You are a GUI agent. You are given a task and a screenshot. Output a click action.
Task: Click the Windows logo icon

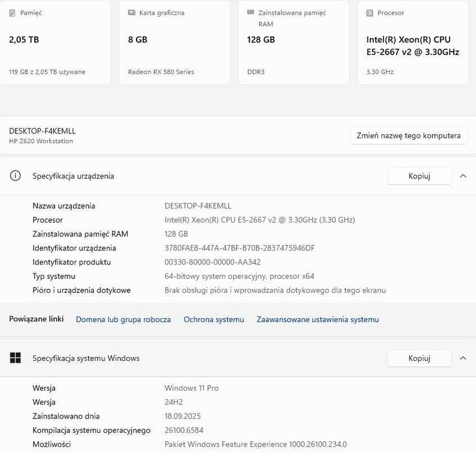coord(16,358)
